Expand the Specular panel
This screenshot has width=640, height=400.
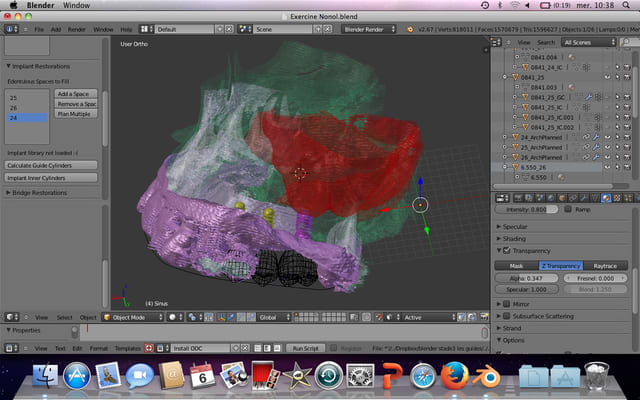(x=516, y=227)
